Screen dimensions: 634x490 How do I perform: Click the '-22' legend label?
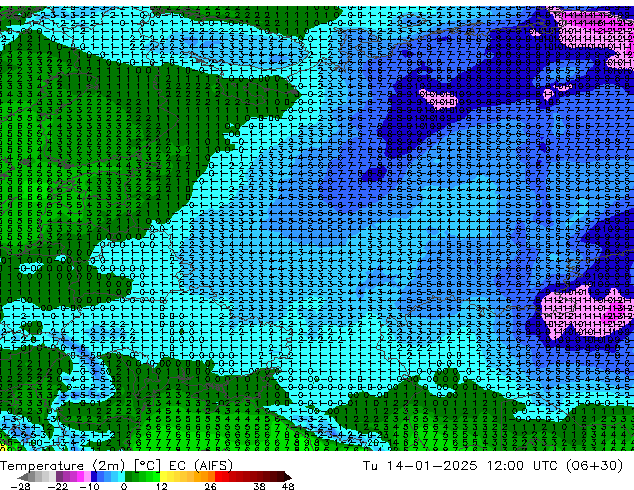(58, 486)
